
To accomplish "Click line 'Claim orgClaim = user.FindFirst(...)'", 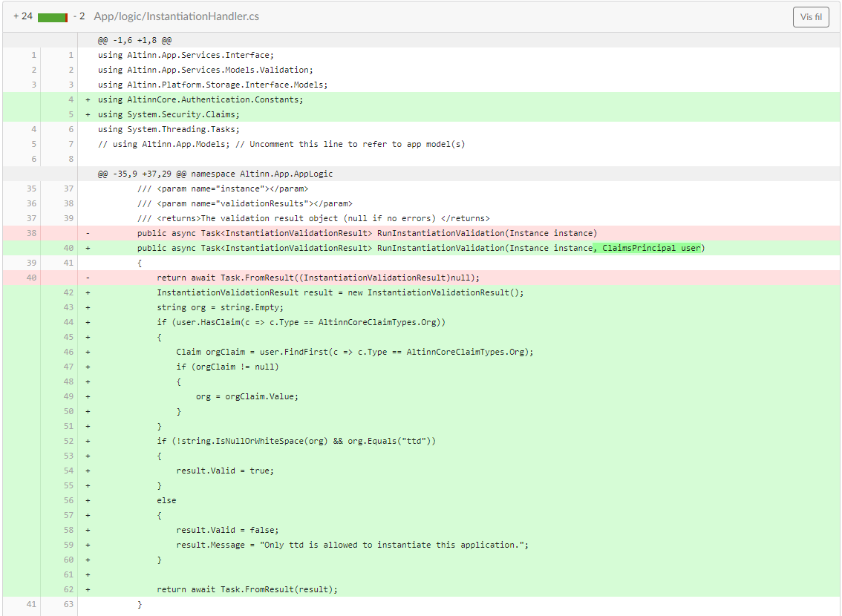I will coord(355,352).
